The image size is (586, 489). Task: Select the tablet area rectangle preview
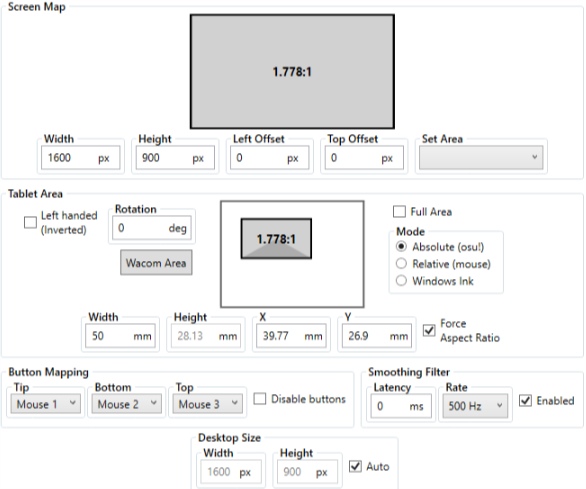click(276, 239)
